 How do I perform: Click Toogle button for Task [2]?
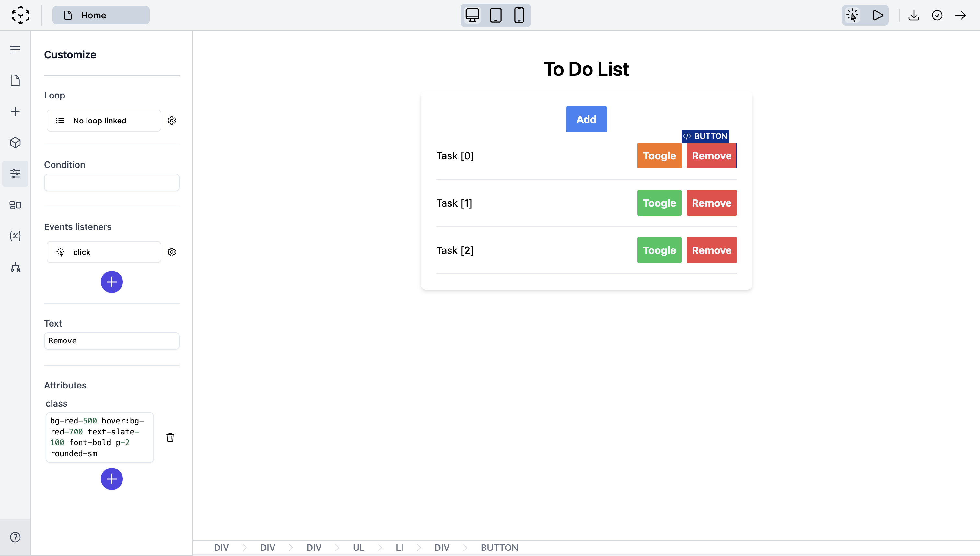[x=659, y=250]
